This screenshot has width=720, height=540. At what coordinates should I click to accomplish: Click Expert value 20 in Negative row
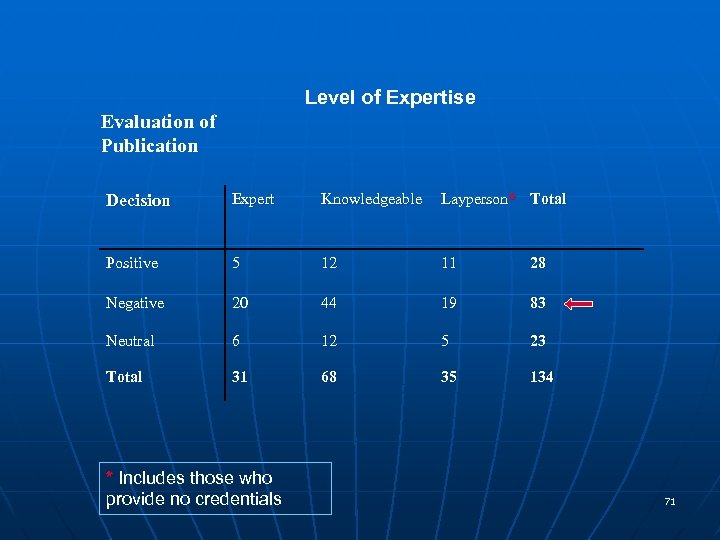(240, 303)
